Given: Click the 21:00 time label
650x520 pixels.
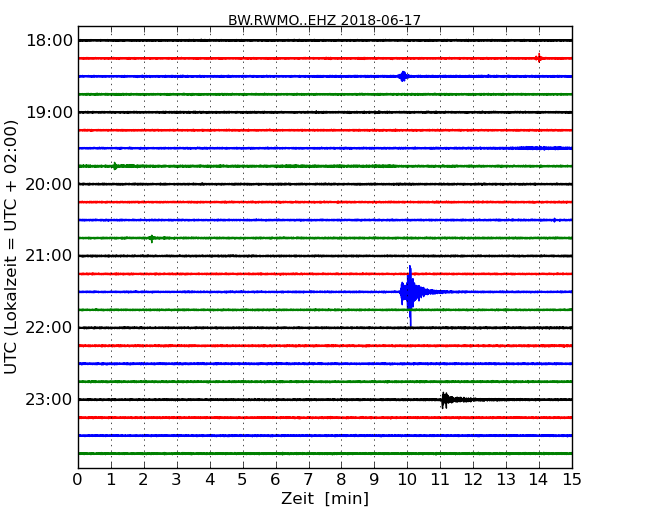Looking at the screenshot, I should click(49, 256).
